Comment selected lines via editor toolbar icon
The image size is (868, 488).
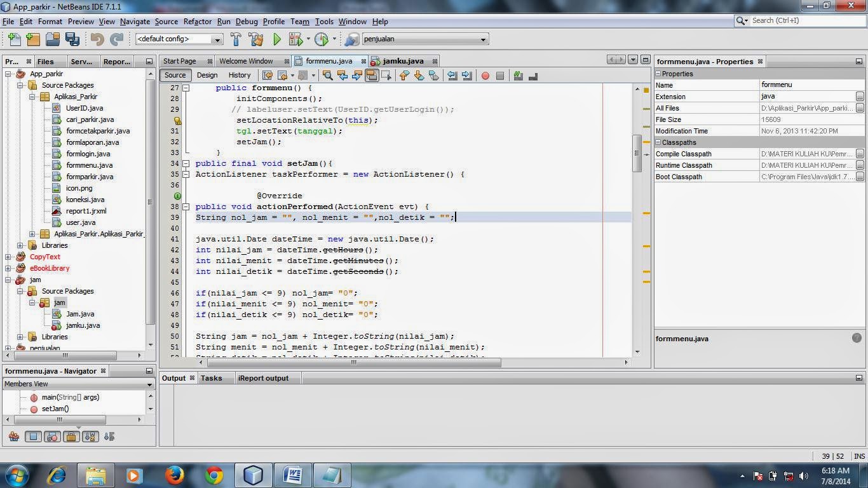pos(519,76)
